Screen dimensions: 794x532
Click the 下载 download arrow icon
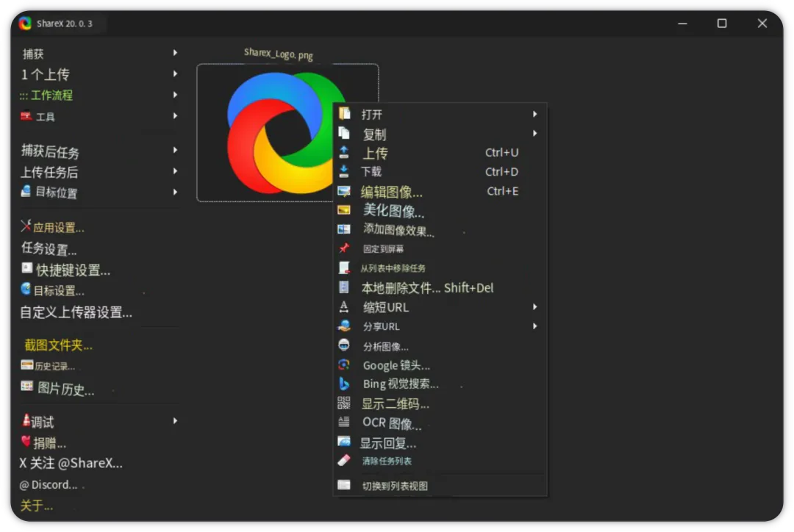[344, 172]
